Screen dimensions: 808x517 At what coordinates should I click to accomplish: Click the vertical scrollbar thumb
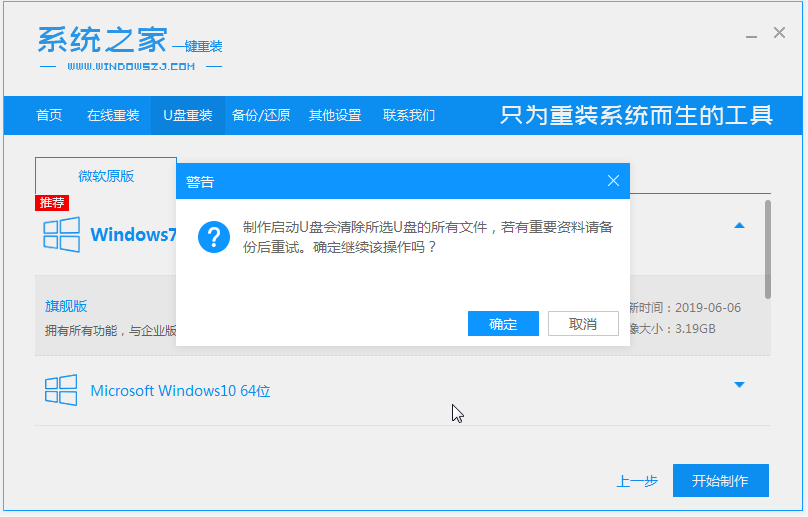(x=767, y=249)
